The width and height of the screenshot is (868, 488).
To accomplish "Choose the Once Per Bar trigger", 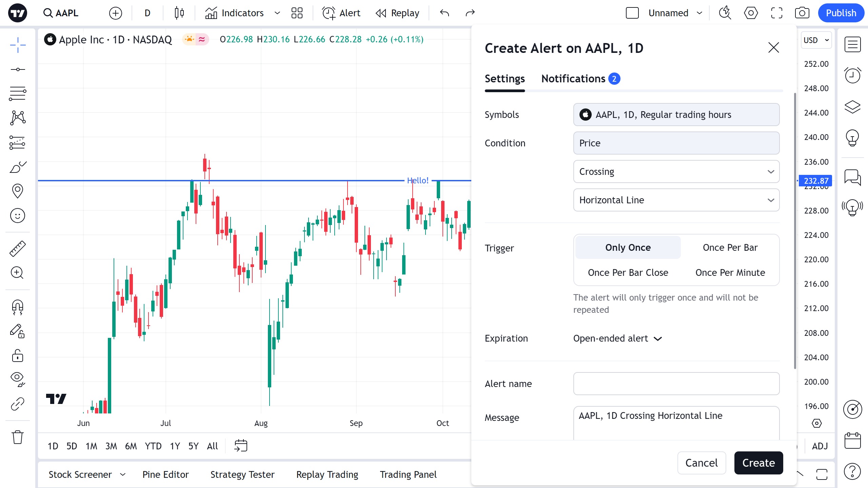I will coord(730,247).
